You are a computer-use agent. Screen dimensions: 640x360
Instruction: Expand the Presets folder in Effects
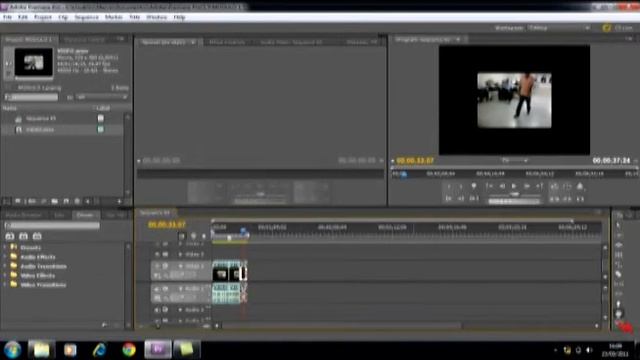click(x=4, y=247)
